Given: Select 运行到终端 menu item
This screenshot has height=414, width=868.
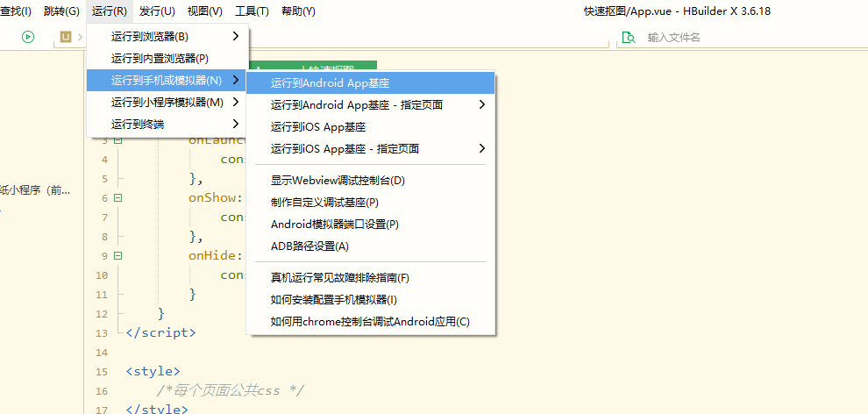Looking at the screenshot, I should (x=167, y=124).
